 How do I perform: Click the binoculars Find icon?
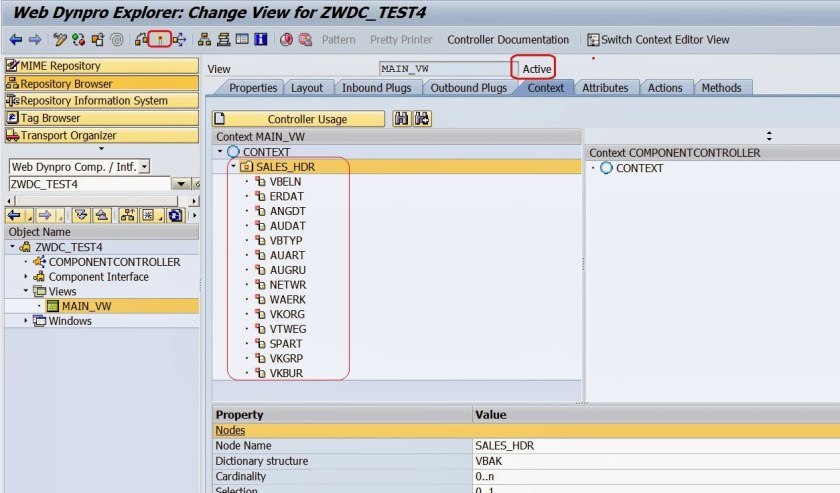[x=401, y=119]
